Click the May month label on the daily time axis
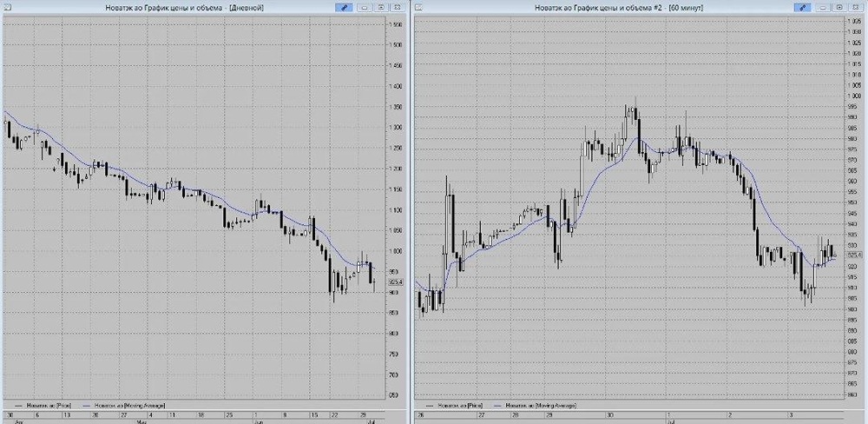Image resolution: width=868 pixels, height=424 pixels. (x=140, y=421)
